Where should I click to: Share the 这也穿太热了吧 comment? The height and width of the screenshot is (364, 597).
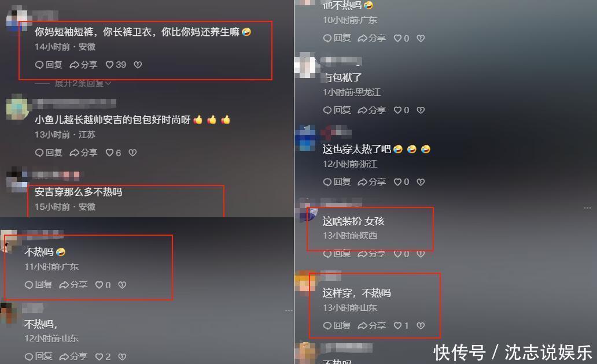[372, 182]
